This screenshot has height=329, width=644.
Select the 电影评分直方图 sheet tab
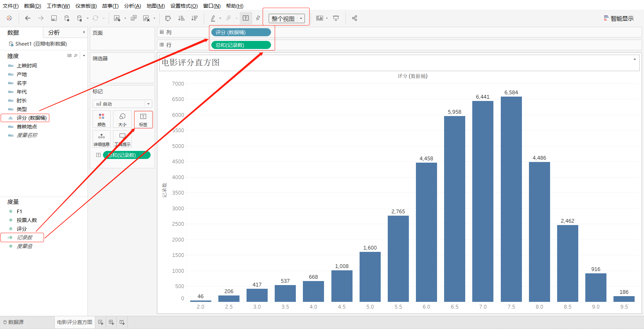74,322
